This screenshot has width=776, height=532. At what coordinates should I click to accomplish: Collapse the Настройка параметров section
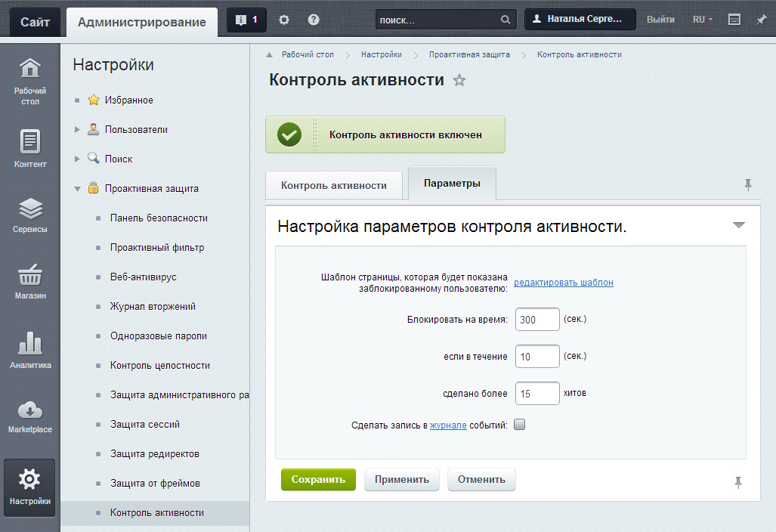739,224
